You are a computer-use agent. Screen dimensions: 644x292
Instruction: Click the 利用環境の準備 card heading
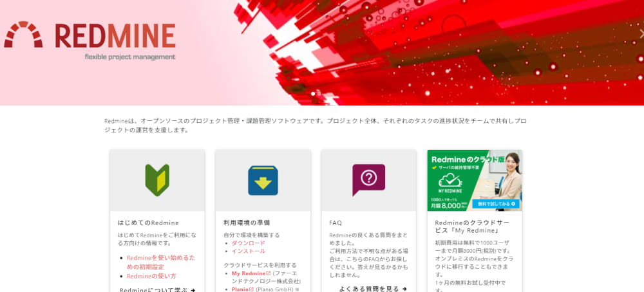coord(247,223)
